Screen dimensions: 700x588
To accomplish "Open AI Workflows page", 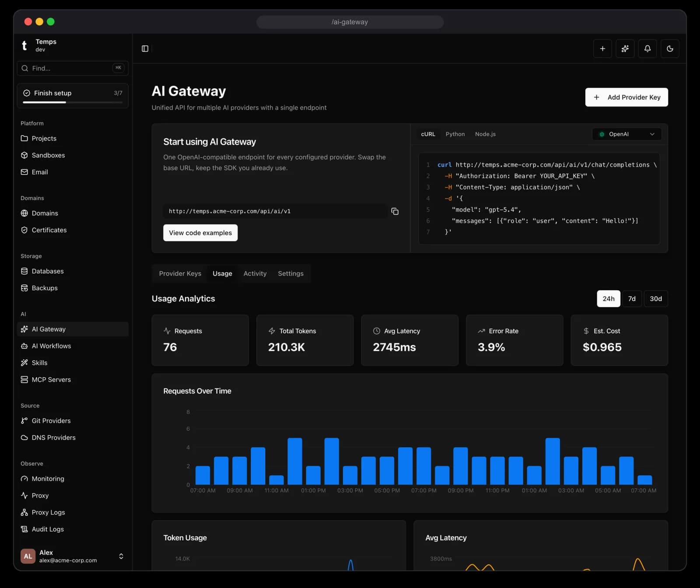I will tap(73, 346).
